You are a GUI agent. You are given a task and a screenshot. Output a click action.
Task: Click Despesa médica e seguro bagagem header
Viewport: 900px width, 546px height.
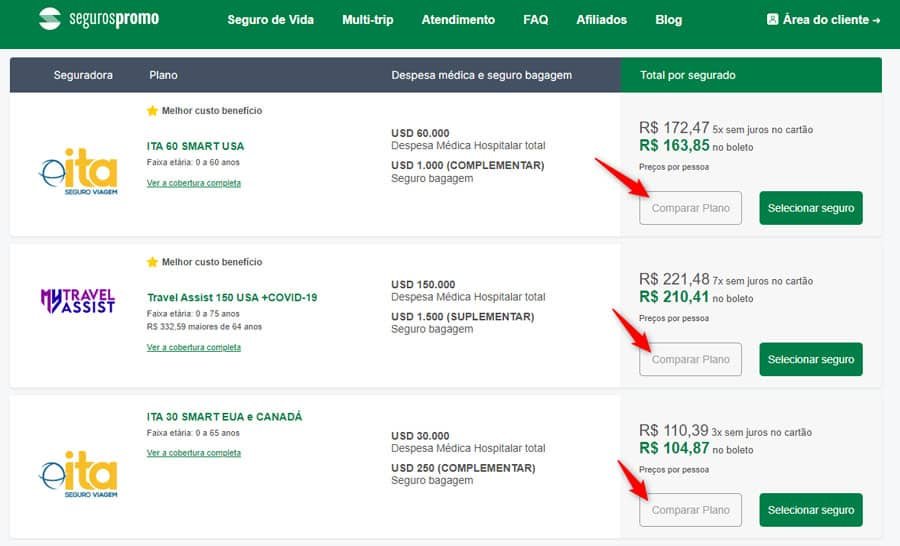point(482,75)
